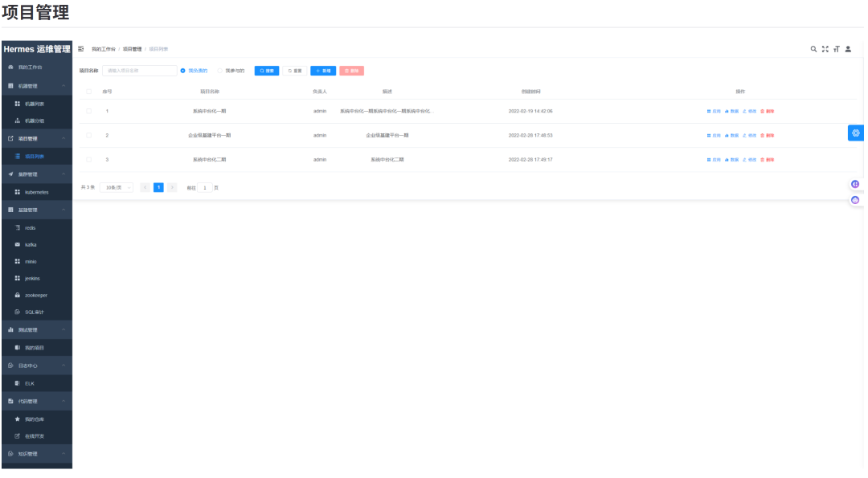Open kafka in the sidebar

(x=36, y=244)
